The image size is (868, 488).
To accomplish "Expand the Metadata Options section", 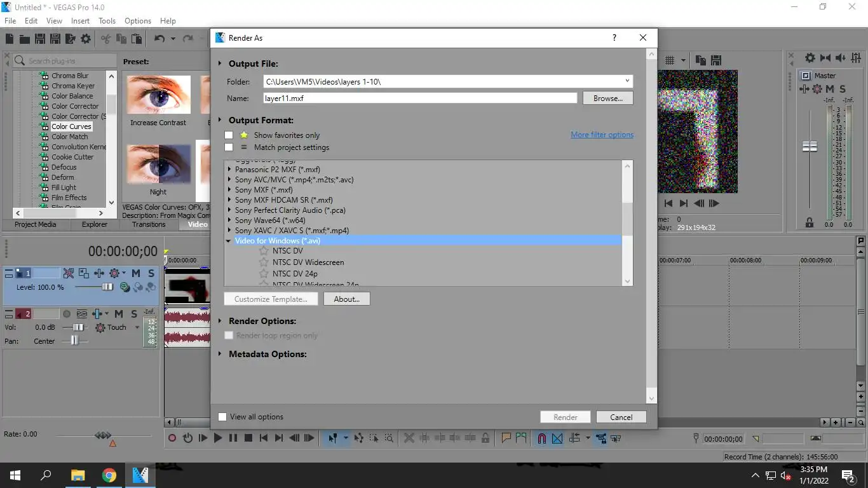I will coord(220,354).
